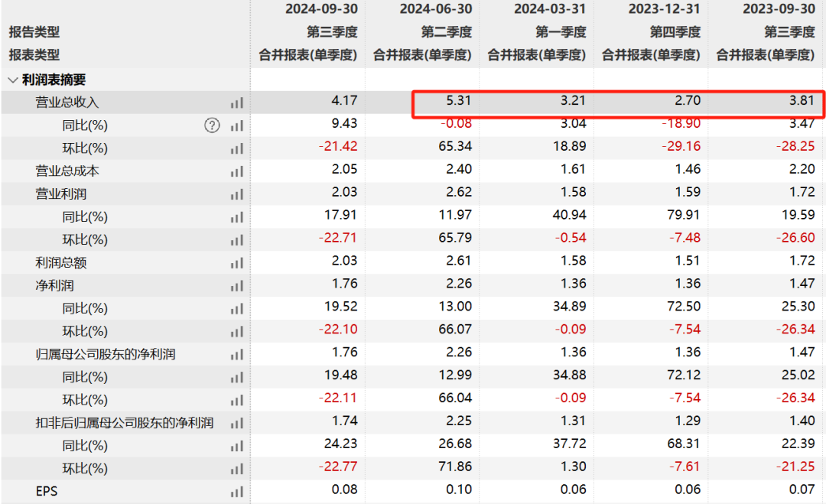Open chart icon for 同比(%) row showing 9.43

click(x=237, y=126)
